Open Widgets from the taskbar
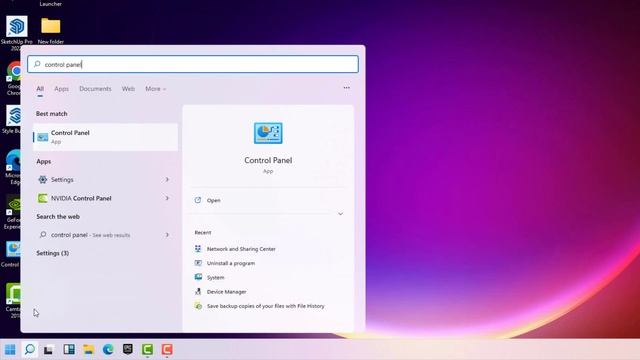640x360 pixels. coord(69,349)
